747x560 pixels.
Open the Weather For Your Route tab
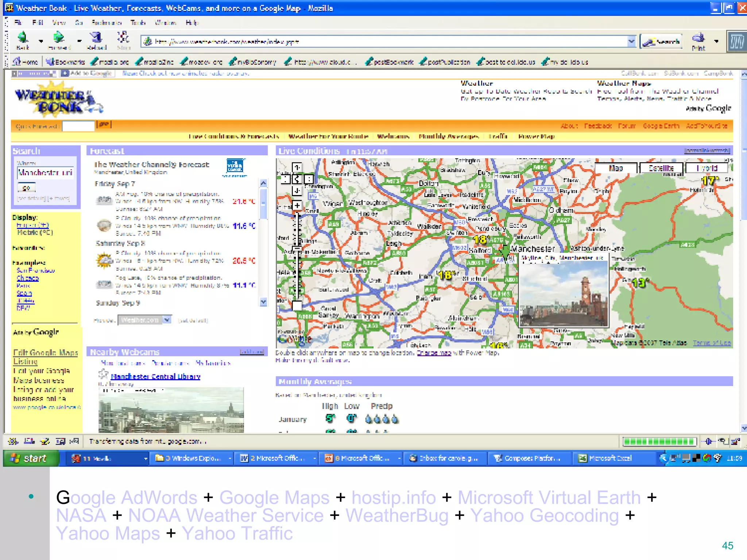[328, 136]
